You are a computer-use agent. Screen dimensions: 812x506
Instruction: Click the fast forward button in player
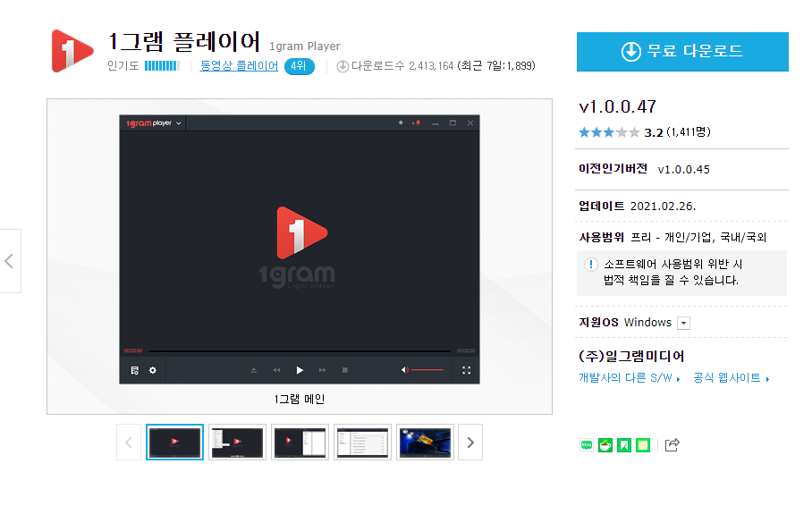(x=322, y=370)
